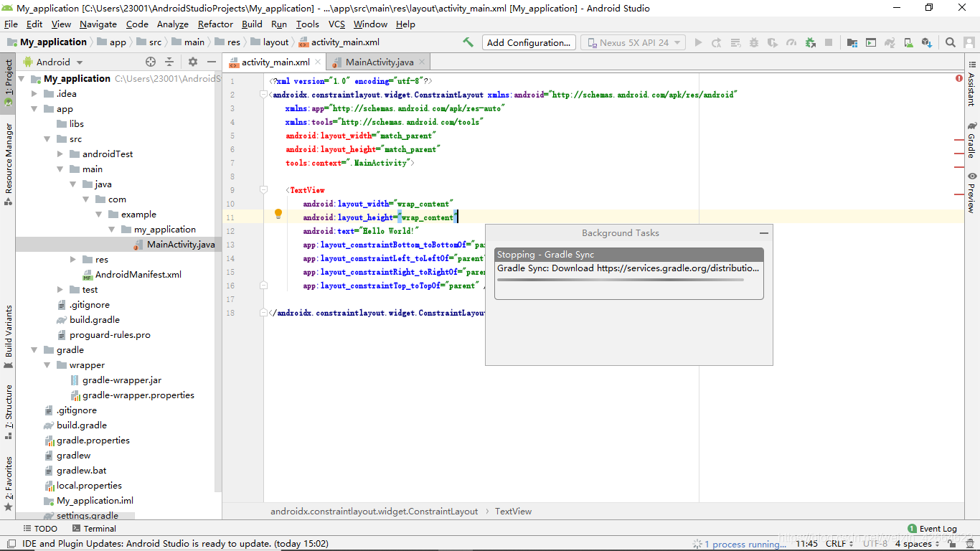
Task: Toggle the Resource Manager side tab
Action: (x=8, y=163)
